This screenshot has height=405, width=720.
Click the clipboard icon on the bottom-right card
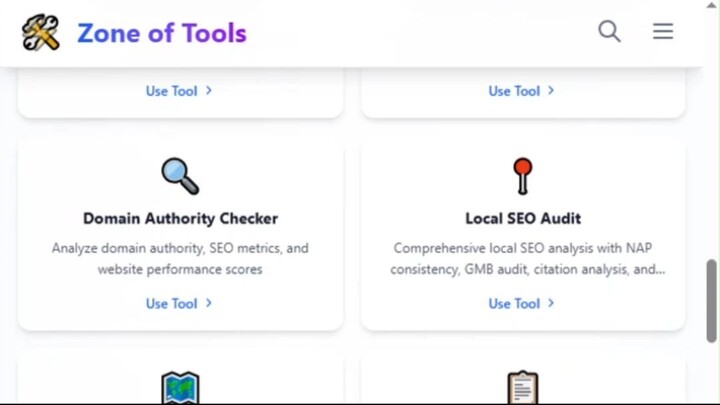523,387
